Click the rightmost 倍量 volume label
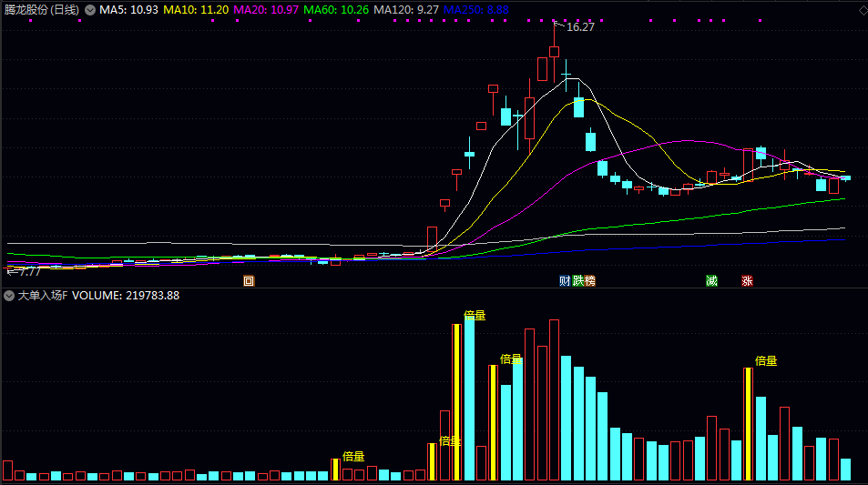This screenshot has width=868, height=485. pos(766,360)
